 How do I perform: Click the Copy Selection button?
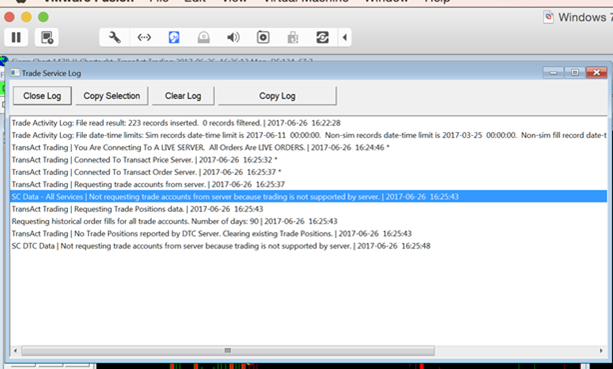(x=111, y=96)
